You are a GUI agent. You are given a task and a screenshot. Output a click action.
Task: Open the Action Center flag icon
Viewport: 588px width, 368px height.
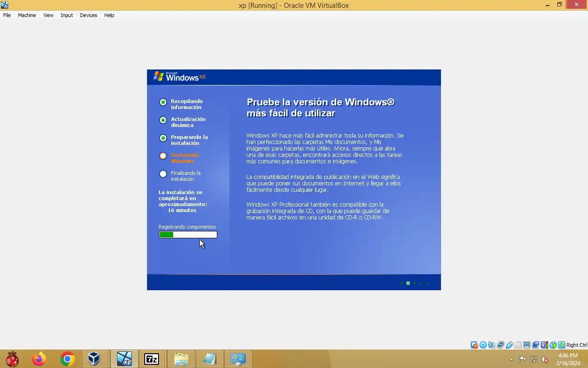[x=523, y=359]
